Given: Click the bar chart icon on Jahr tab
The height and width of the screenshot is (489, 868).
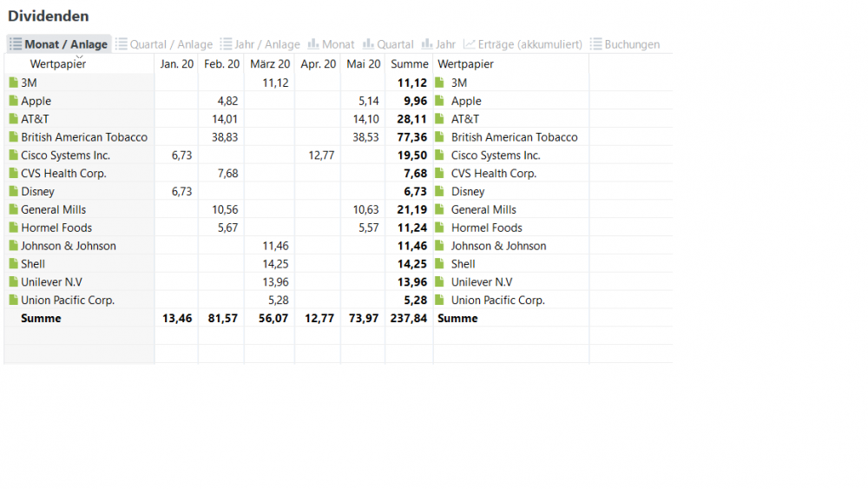Looking at the screenshot, I should coord(427,43).
